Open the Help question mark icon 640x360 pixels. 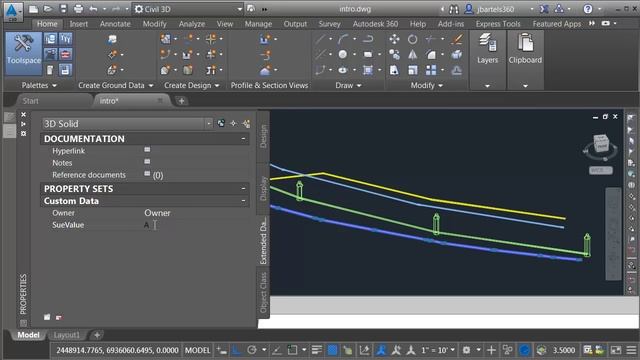[x=588, y=9]
